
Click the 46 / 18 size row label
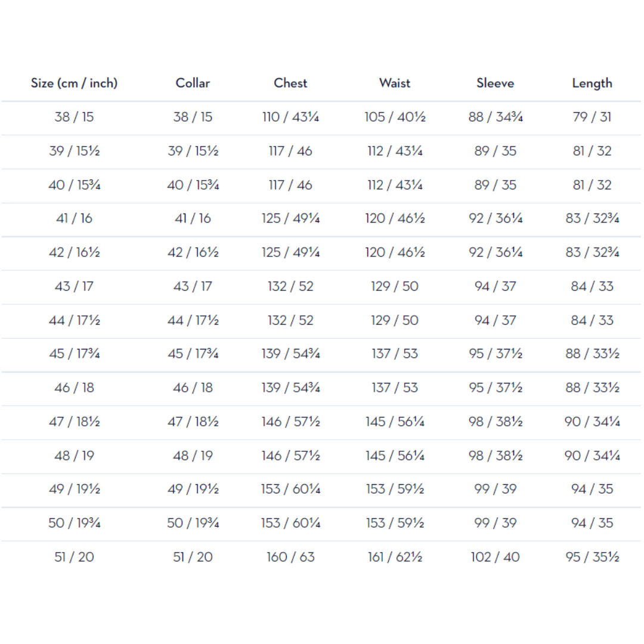click(75, 388)
